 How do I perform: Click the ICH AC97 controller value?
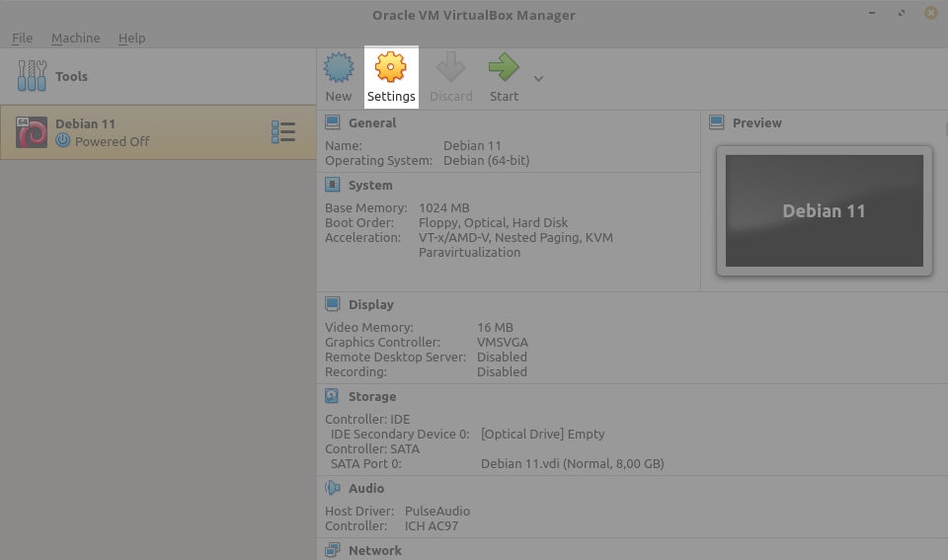[x=432, y=526]
